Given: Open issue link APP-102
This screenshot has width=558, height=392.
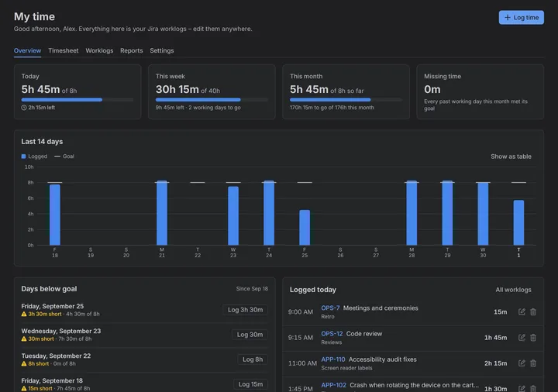Looking at the screenshot, I should tap(333, 385).
